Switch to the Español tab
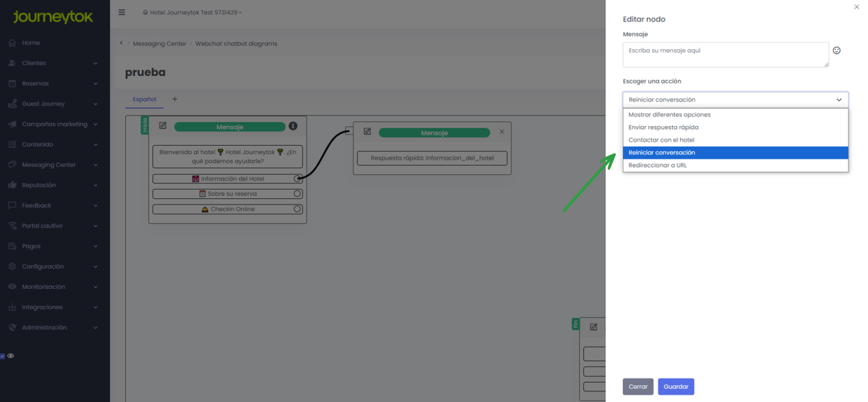This screenshot has width=868, height=402. click(144, 100)
